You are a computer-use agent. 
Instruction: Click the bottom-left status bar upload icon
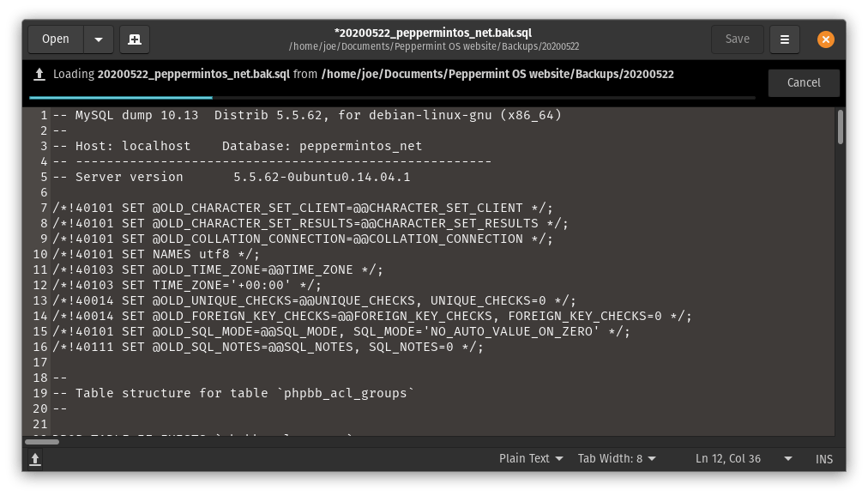click(x=35, y=459)
